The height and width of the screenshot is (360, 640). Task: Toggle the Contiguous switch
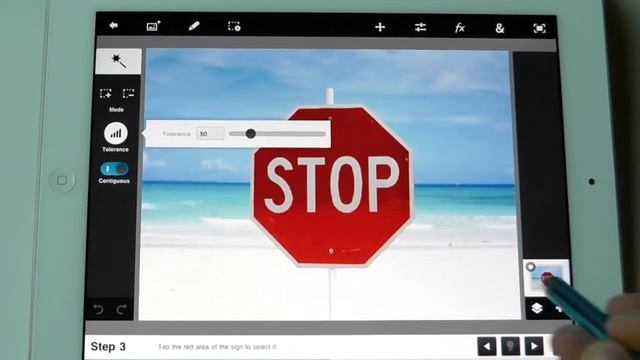tap(114, 169)
